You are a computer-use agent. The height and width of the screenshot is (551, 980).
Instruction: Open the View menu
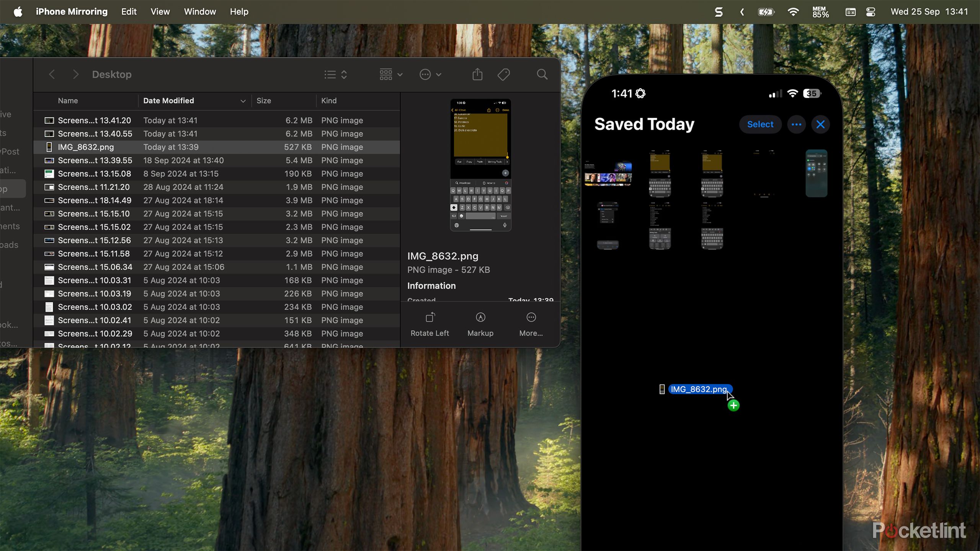pyautogui.click(x=160, y=12)
